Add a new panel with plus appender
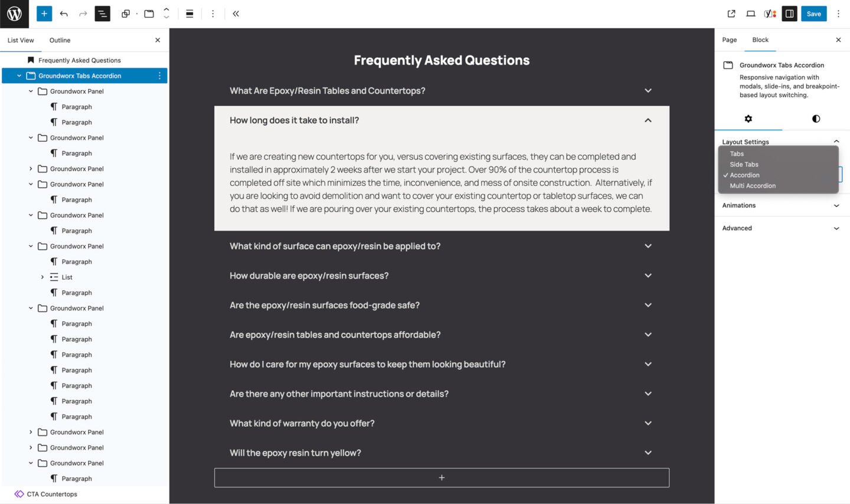Viewport: 850px width, 504px height. (x=442, y=478)
